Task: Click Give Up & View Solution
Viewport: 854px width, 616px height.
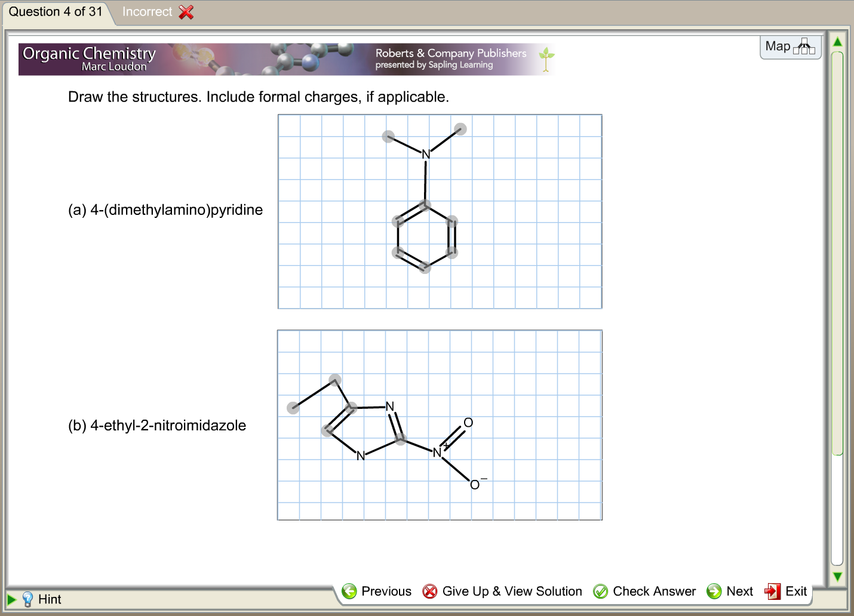Action: click(x=512, y=591)
